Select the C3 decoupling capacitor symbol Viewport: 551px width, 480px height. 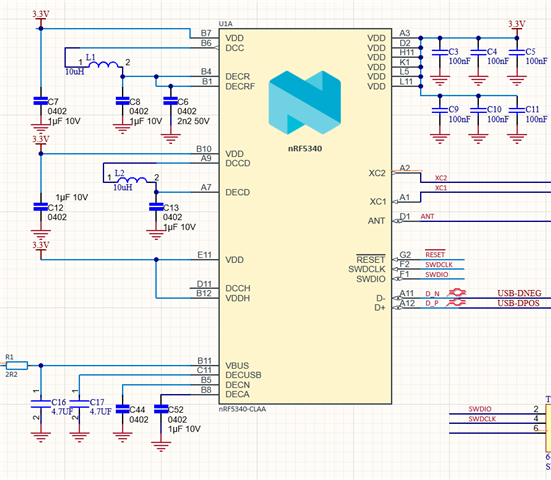click(x=440, y=52)
